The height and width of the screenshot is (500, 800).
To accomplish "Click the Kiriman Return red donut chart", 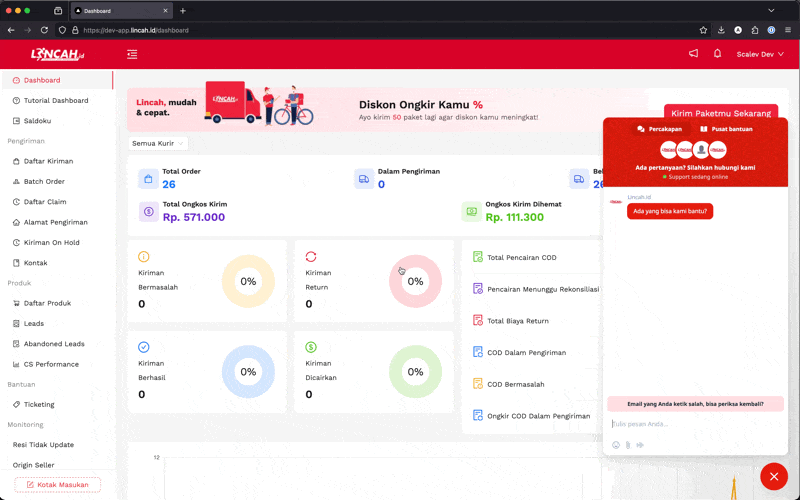I will pos(415,281).
